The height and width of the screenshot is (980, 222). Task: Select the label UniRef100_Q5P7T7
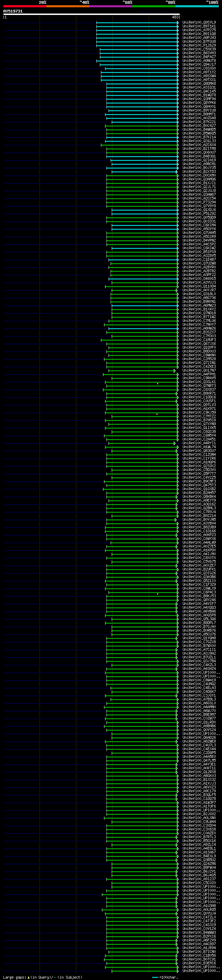[199, 473]
